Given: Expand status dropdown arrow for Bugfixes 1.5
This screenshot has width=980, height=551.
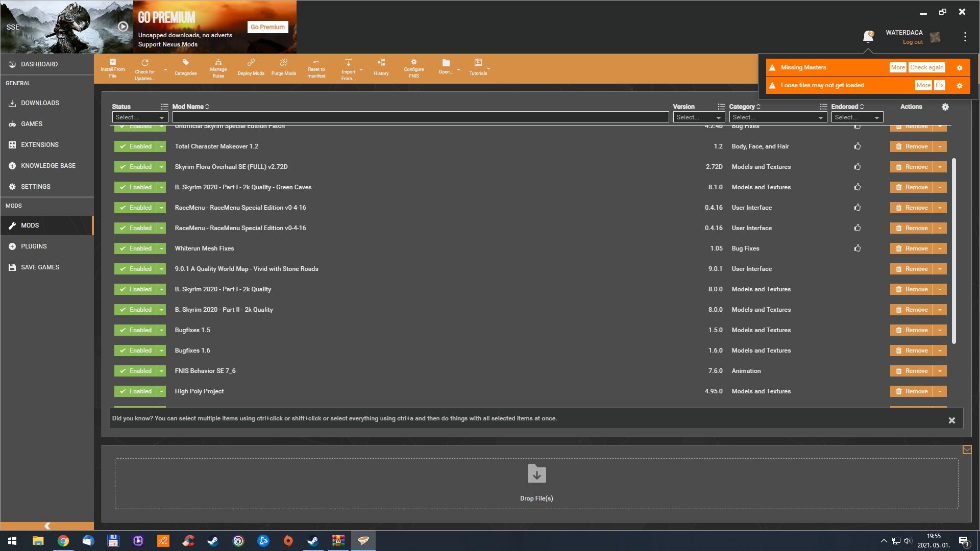Looking at the screenshot, I should click(161, 330).
